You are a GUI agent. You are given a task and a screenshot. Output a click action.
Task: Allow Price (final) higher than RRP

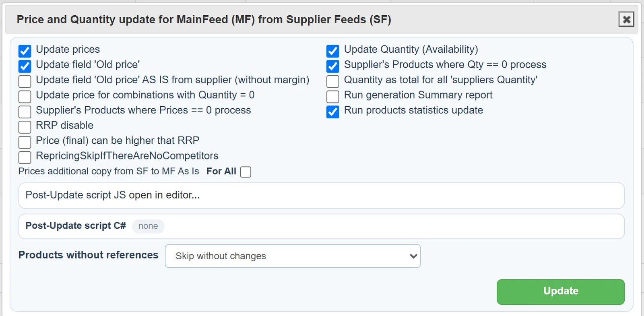point(25,142)
